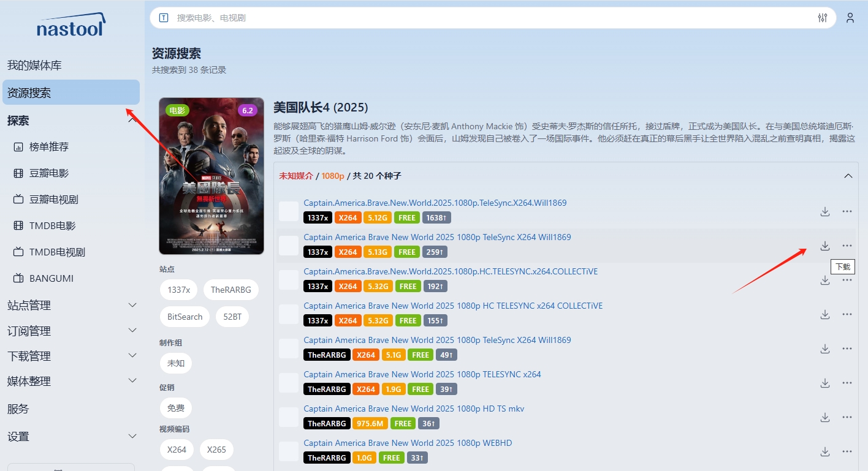Image resolution: width=868 pixels, height=471 pixels.
Task: Open 资源搜索 in the sidebar
Action: point(70,92)
